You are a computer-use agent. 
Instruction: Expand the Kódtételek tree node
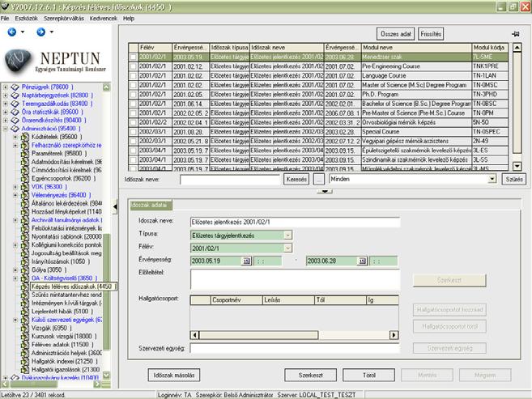click(15, 137)
